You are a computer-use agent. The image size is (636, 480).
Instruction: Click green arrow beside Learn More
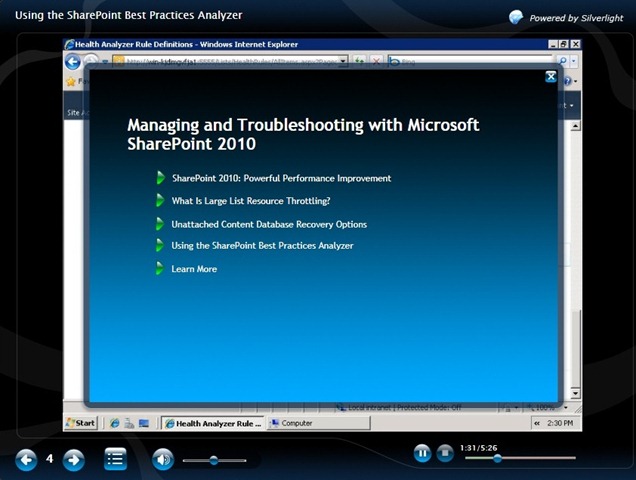point(160,268)
